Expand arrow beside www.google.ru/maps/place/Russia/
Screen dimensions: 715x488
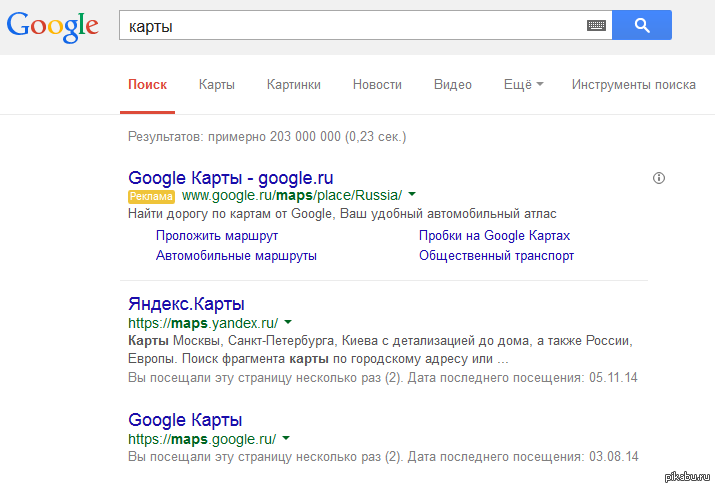412,195
